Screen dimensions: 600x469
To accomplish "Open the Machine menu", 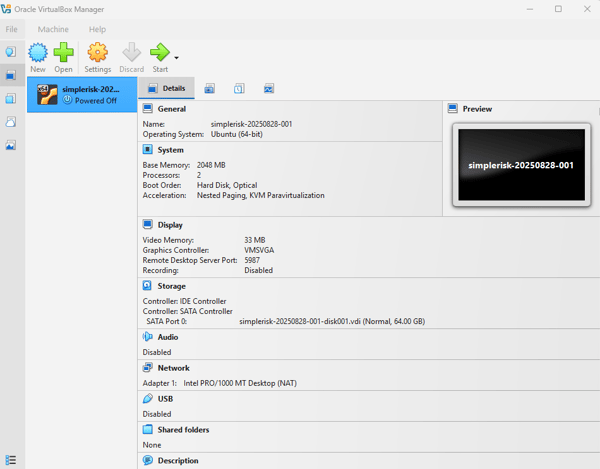I will pyautogui.click(x=53, y=29).
